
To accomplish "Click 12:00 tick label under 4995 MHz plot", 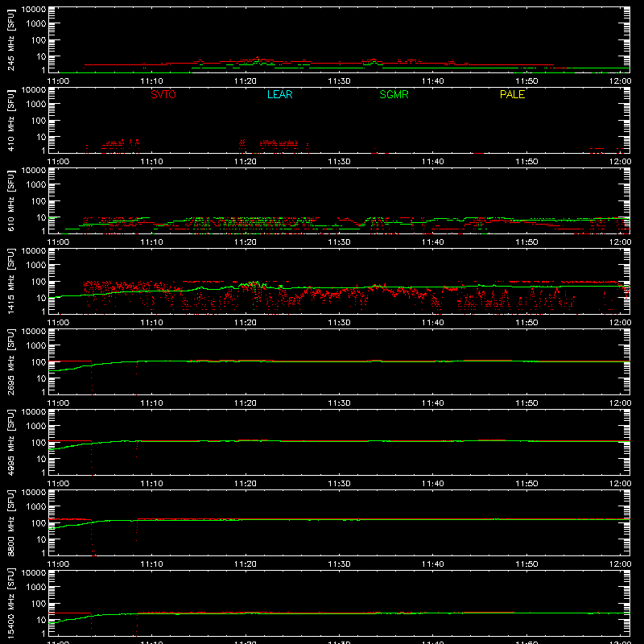I will (620, 484).
